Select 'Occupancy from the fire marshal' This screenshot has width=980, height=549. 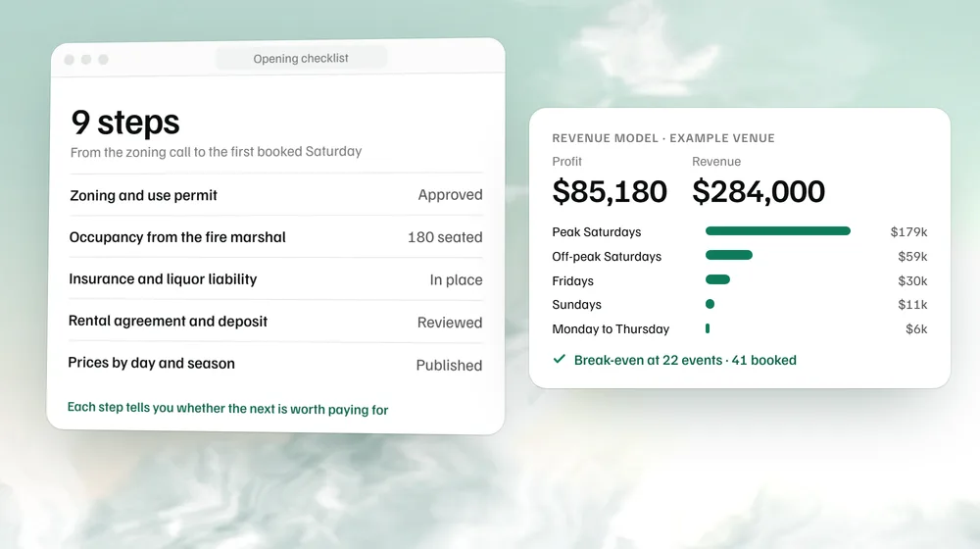(177, 237)
